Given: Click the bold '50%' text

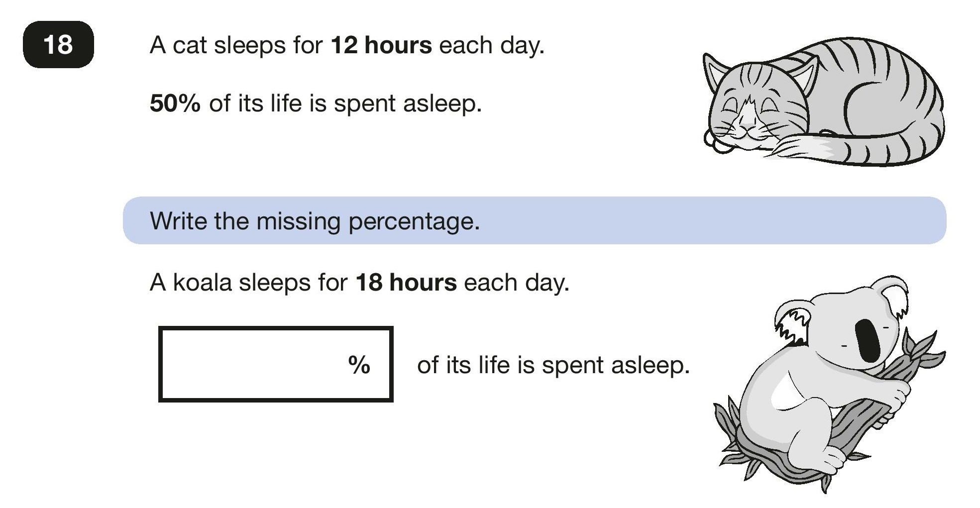Looking at the screenshot, I should (175, 103).
